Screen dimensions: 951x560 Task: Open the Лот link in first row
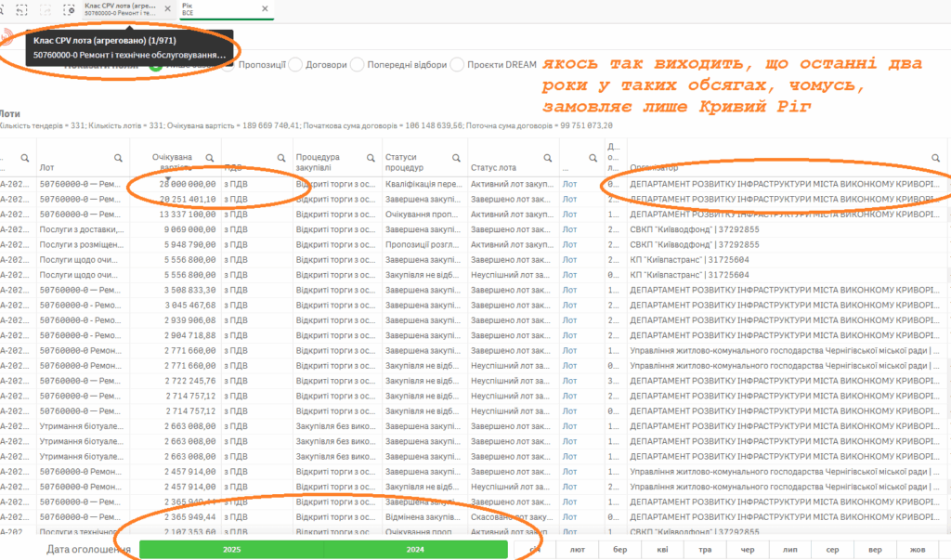(x=569, y=184)
